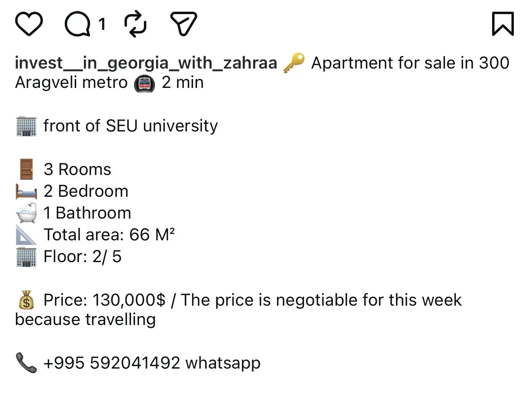Screen dimensions: 532x396
Task: Share the post with paper plane icon
Action: pyautogui.click(x=183, y=24)
